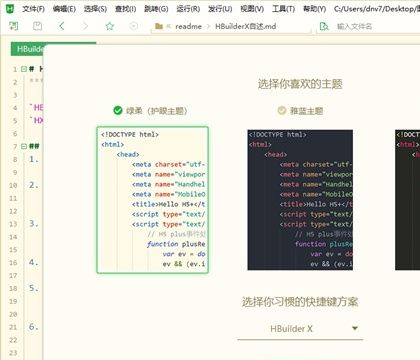The height and width of the screenshot is (360, 420).
Task: Click line number 4 in gutter
Action: 15,108
